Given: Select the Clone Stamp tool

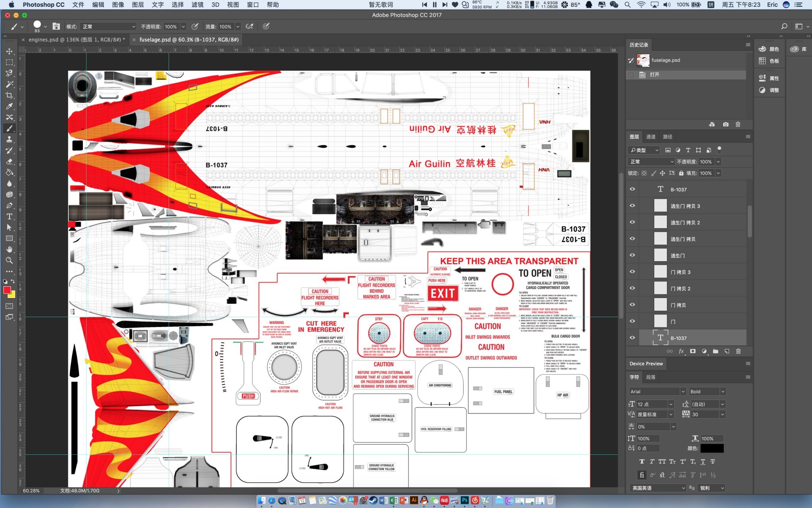Looking at the screenshot, I should [x=10, y=139].
